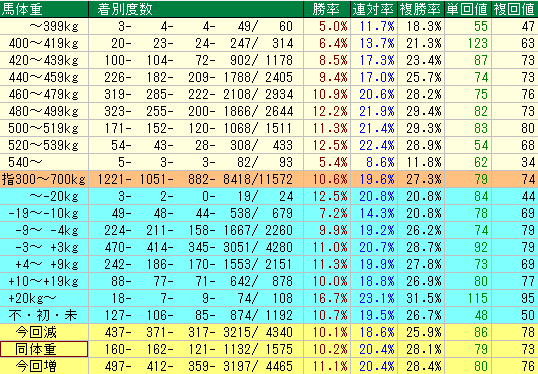
Task: Click the 単回値 column header
Action: [468, 9]
